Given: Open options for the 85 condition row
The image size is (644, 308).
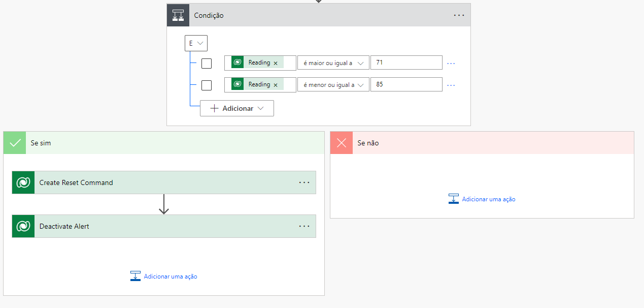Looking at the screenshot, I should pyautogui.click(x=451, y=85).
